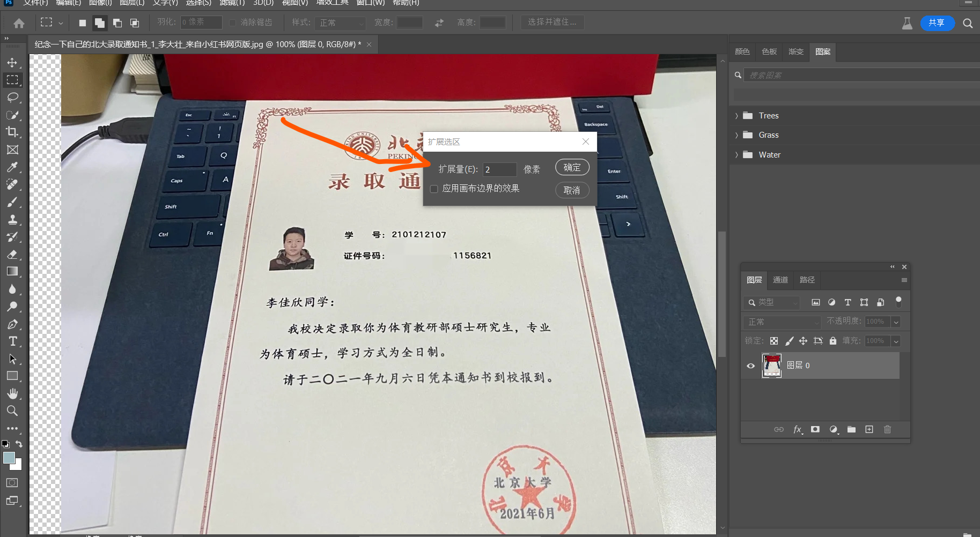Create new adjustment layer

coord(834,429)
